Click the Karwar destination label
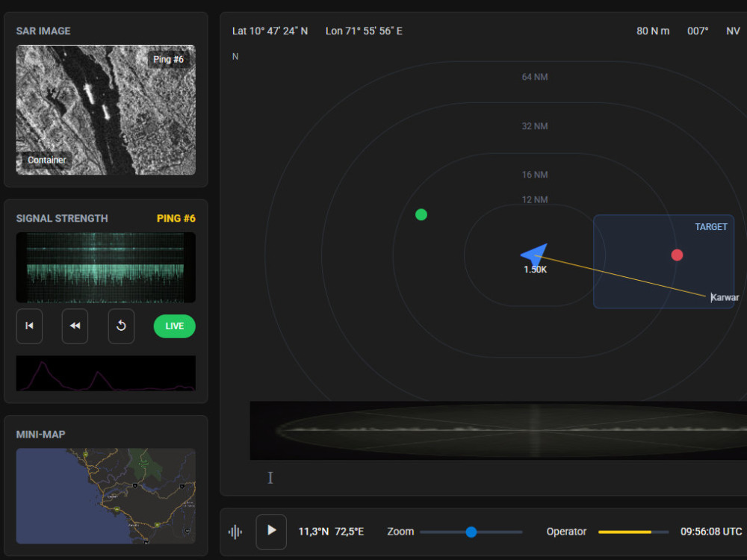Screen dimensions: 747x560 coord(725,298)
